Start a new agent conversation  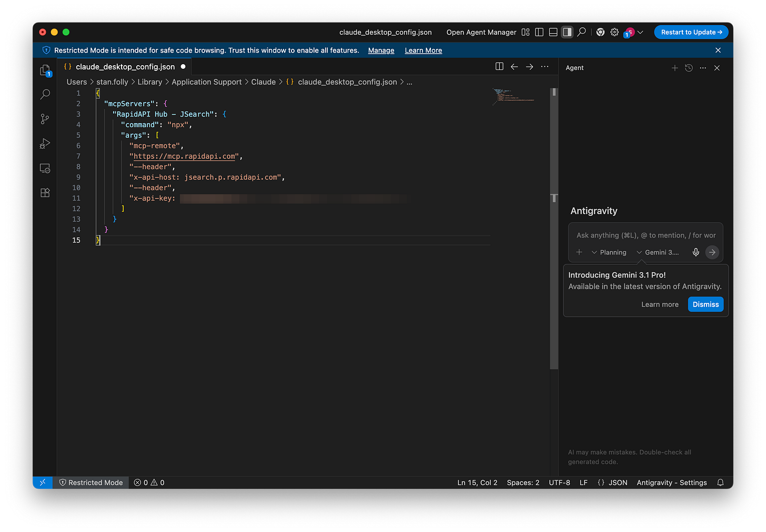(674, 68)
